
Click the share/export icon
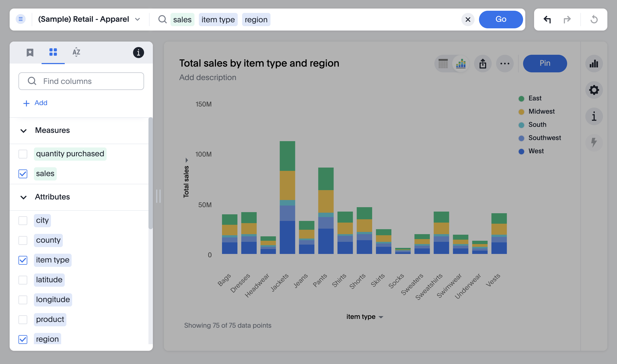(x=483, y=63)
